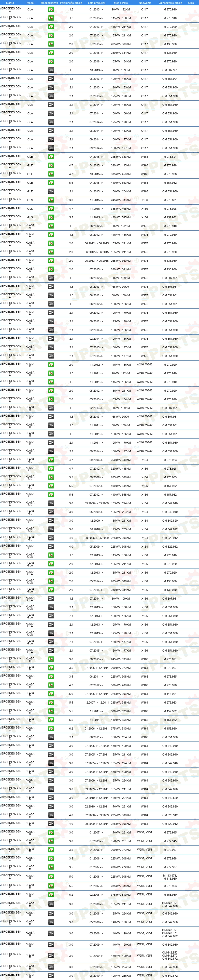Select the 'M 113.971, M 113.960' engine cell
Image resolution: width=199 pixels, height=980 pixels.
(170, 877)
